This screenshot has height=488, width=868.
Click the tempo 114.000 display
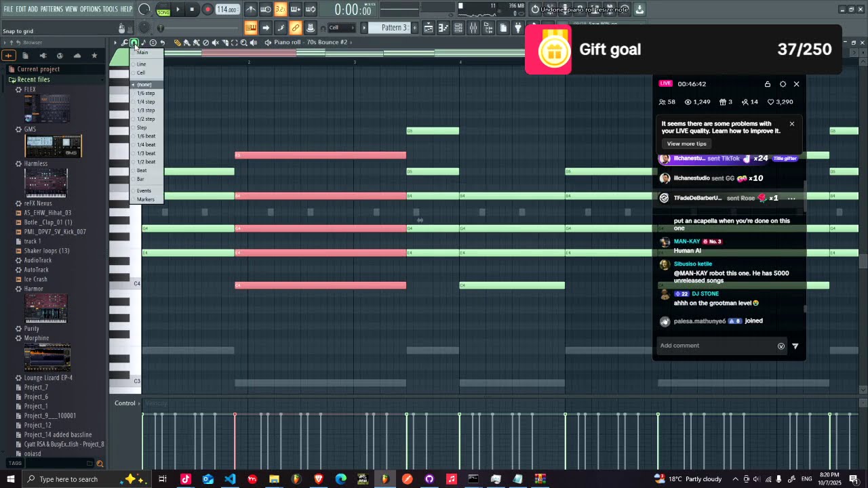pyautogui.click(x=227, y=9)
